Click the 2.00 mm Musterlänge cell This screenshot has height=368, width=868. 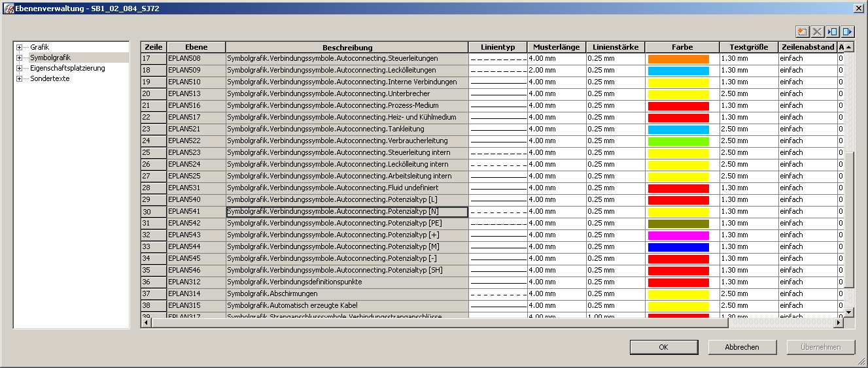click(557, 71)
